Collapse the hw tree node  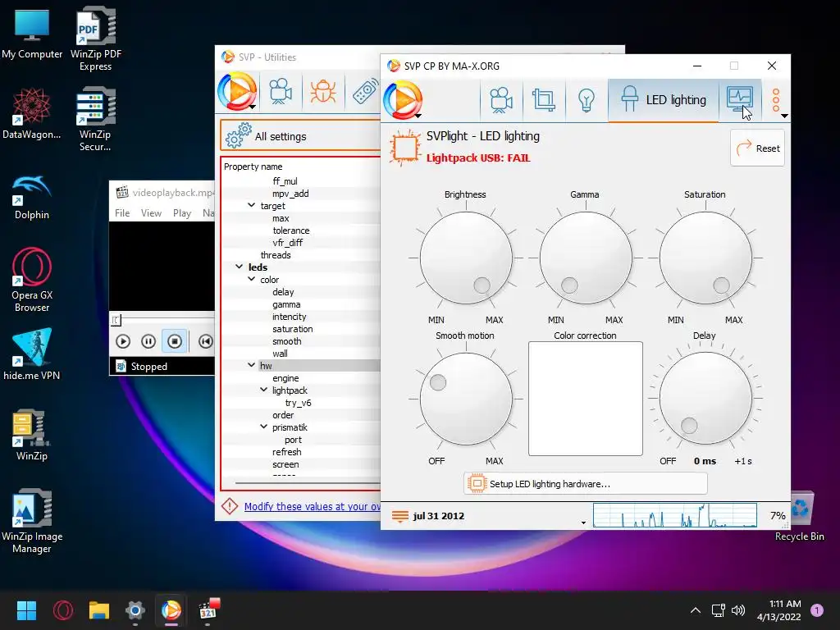251,365
